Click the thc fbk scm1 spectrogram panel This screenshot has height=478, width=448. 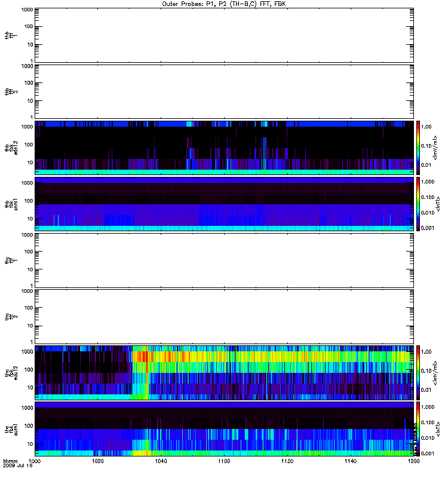pyautogui.click(x=224, y=429)
